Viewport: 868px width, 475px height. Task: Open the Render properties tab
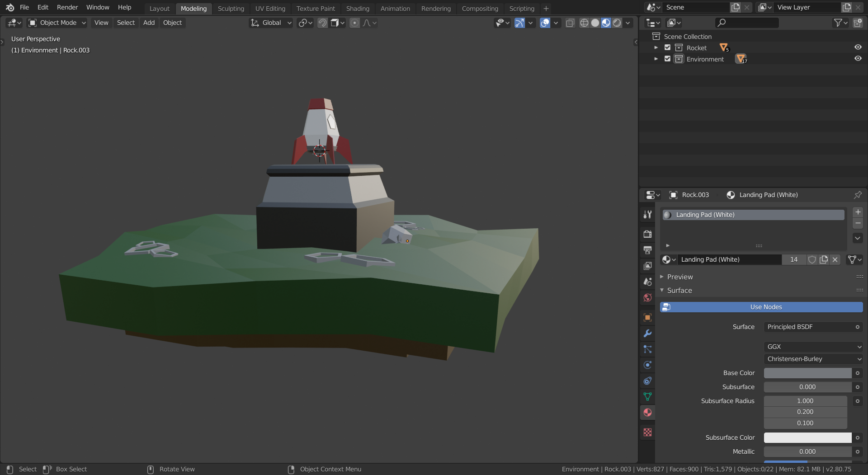[x=647, y=234]
